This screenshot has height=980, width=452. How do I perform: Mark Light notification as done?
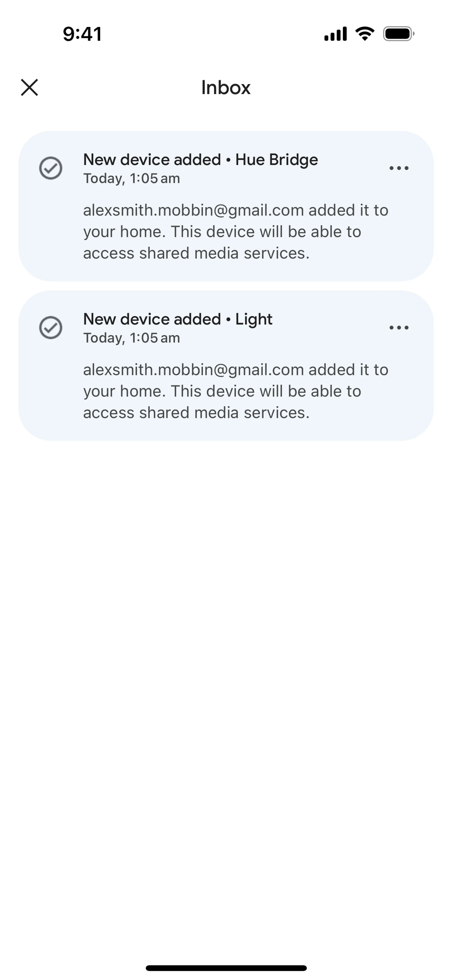(x=51, y=327)
